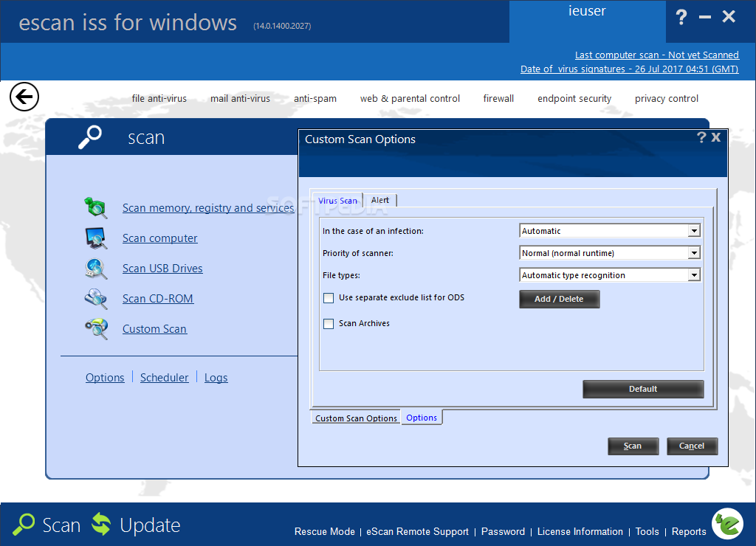Open License Information

tap(580, 531)
